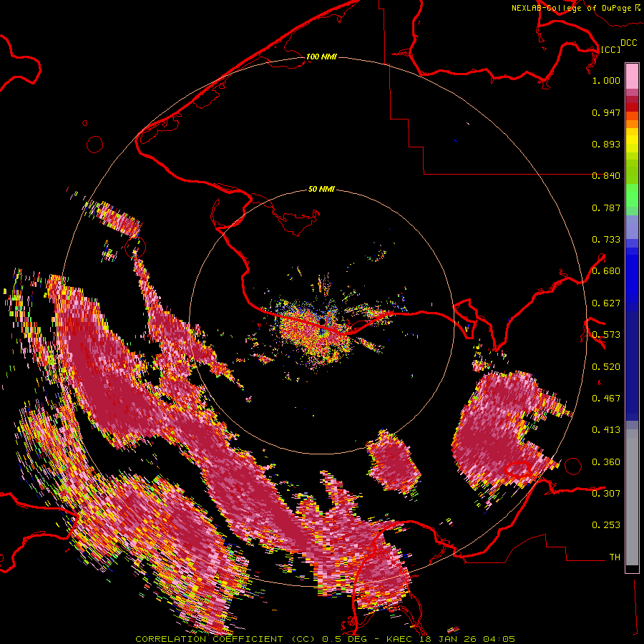Pick the bright green color bar segment
The image size is (644, 644).
tap(632, 195)
